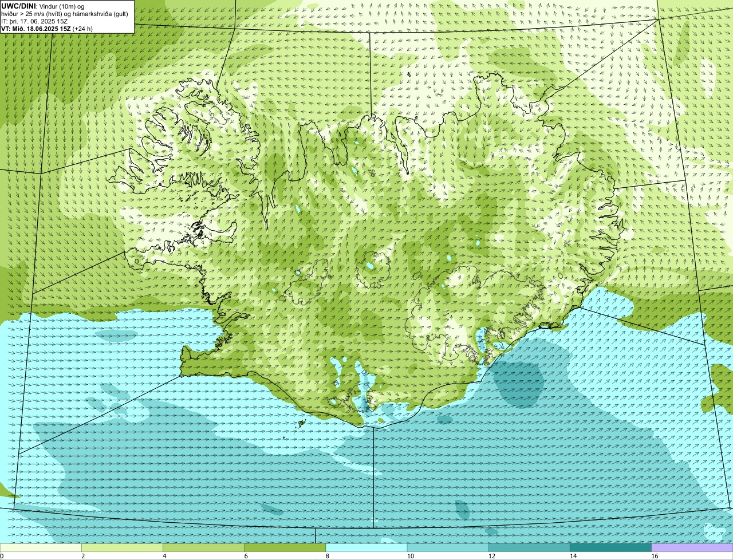Click the scale label "2"
The width and height of the screenshot is (733, 560).
pyautogui.click(x=83, y=556)
